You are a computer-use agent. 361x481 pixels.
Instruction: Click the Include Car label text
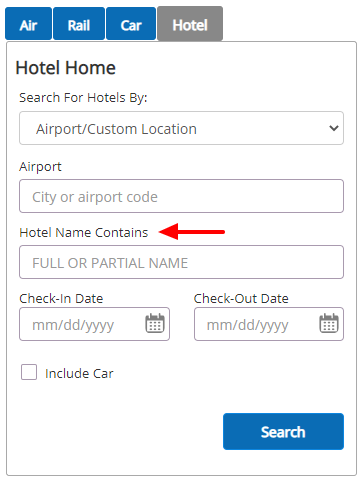79,373
